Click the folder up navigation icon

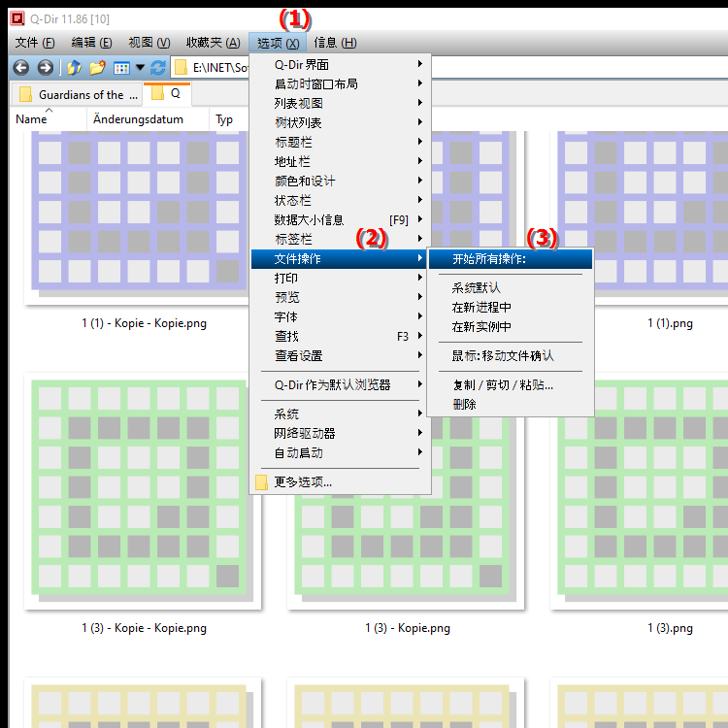click(74, 68)
